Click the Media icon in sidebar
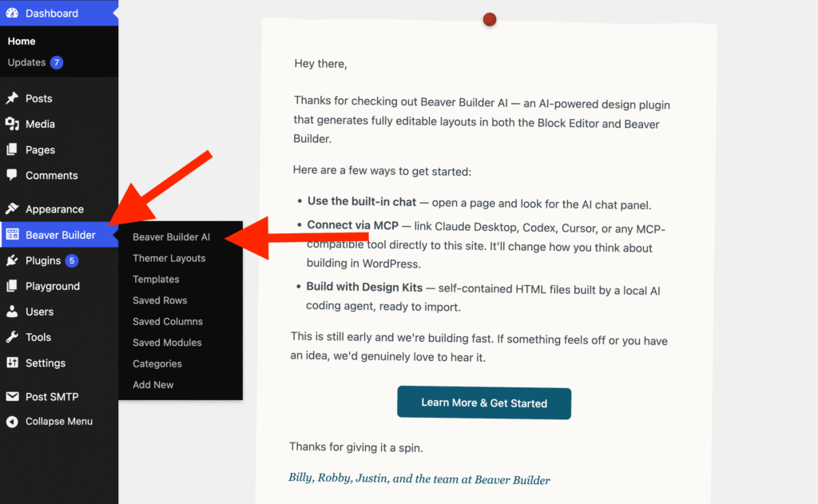This screenshot has height=504, width=818. coord(12,124)
